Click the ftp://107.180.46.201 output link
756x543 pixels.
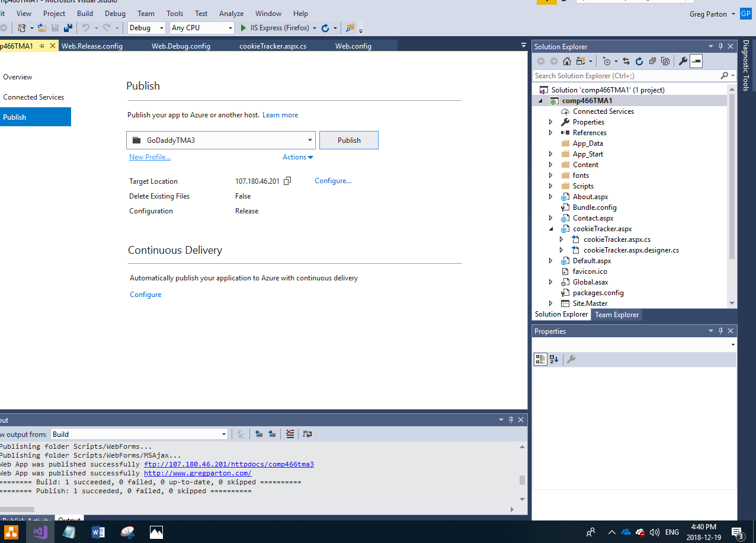[229, 464]
